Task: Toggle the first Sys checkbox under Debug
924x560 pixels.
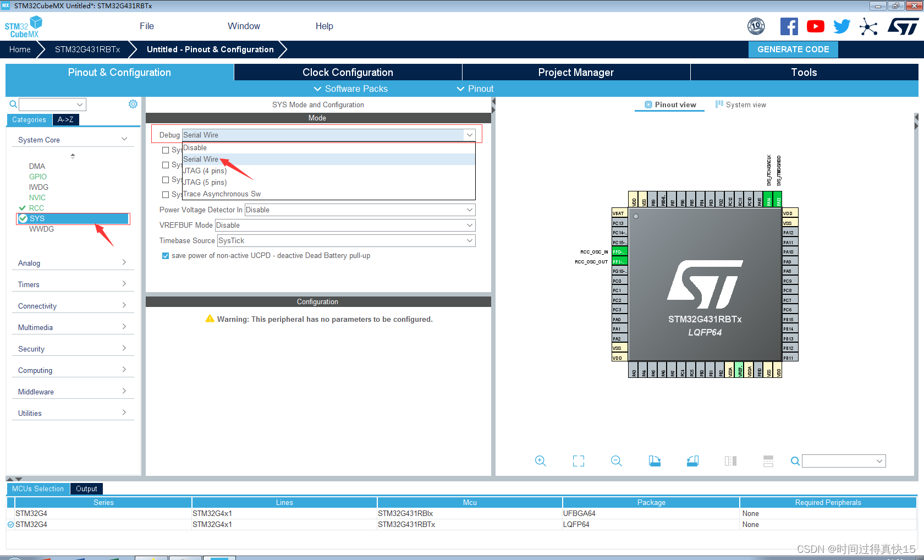Action: click(166, 150)
